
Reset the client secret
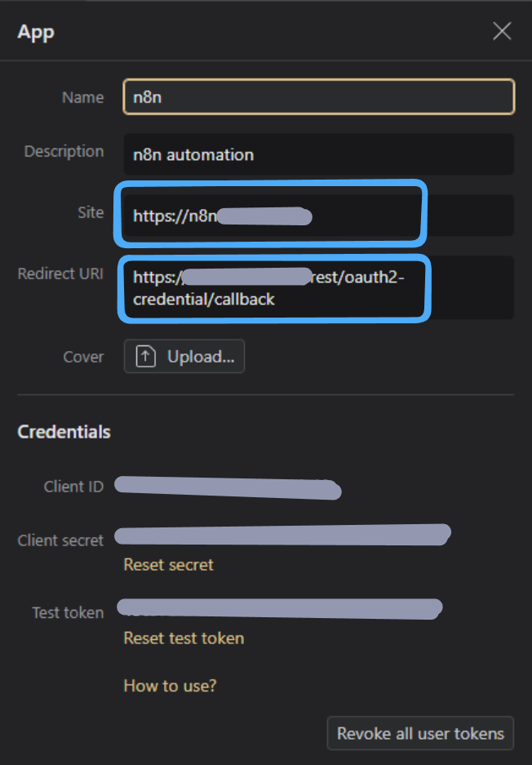(x=168, y=564)
